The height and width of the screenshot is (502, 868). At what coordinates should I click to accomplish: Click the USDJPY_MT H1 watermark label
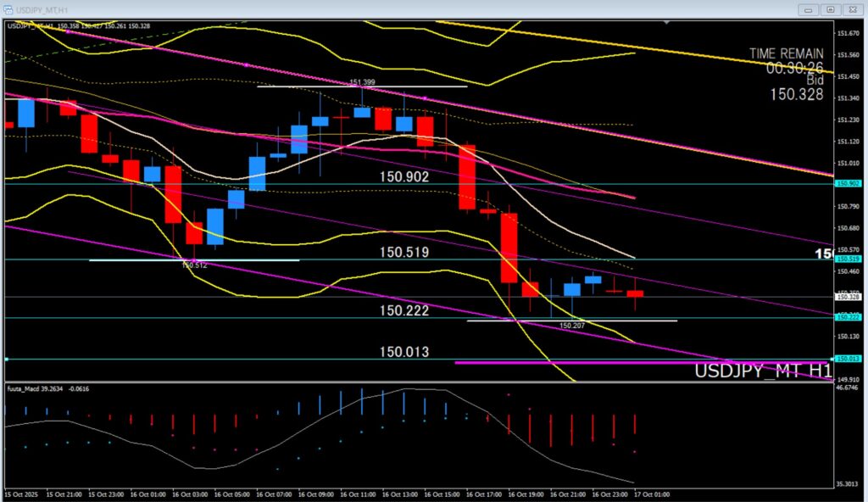pyautogui.click(x=762, y=371)
